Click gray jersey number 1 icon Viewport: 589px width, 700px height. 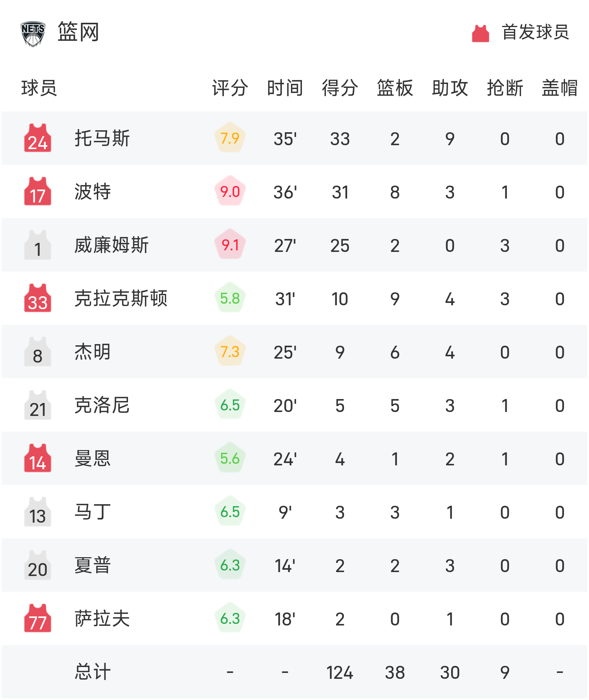[x=38, y=245]
